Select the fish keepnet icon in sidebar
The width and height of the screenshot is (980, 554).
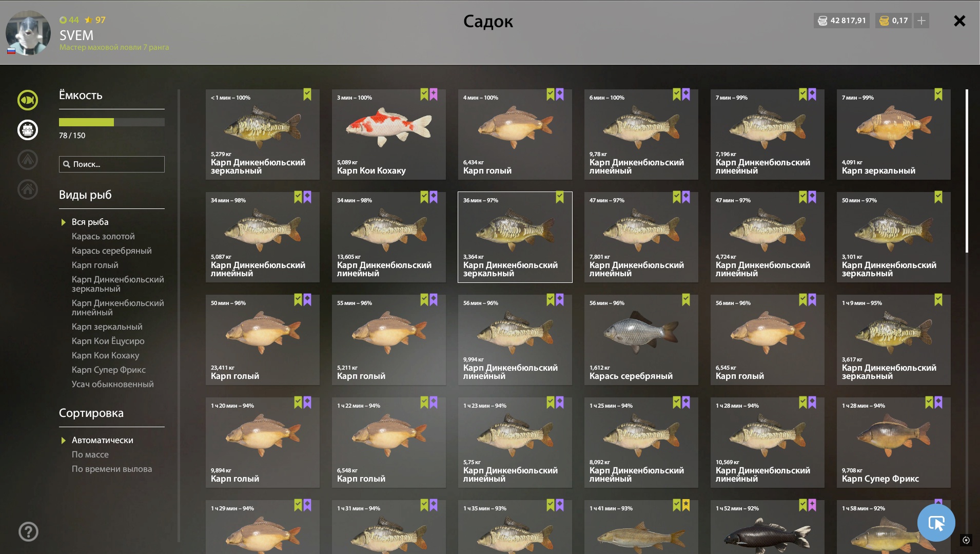pyautogui.click(x=28, y=100)
